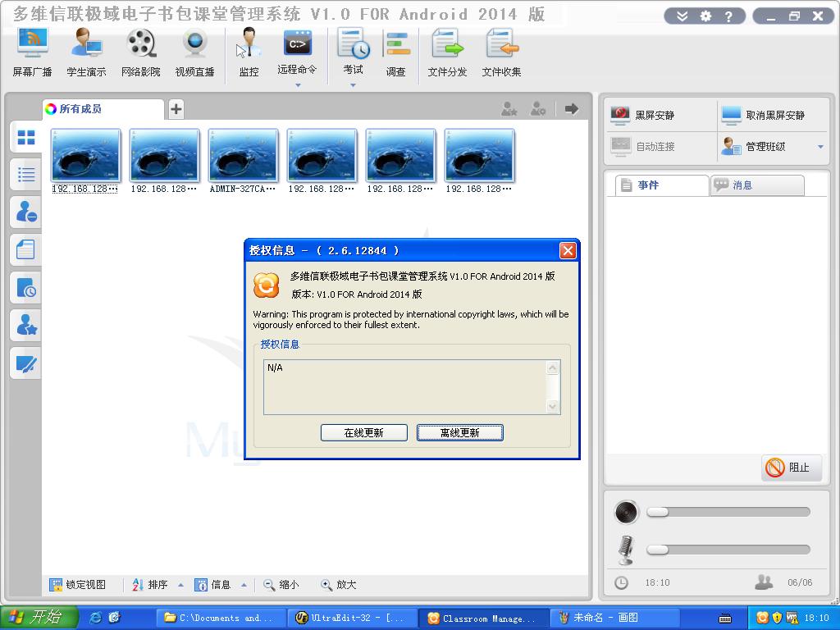Viewport: 840px width, 630px height.
Task: Open Manage Class (管理班级) dropdown
Action: coord(820,147)
